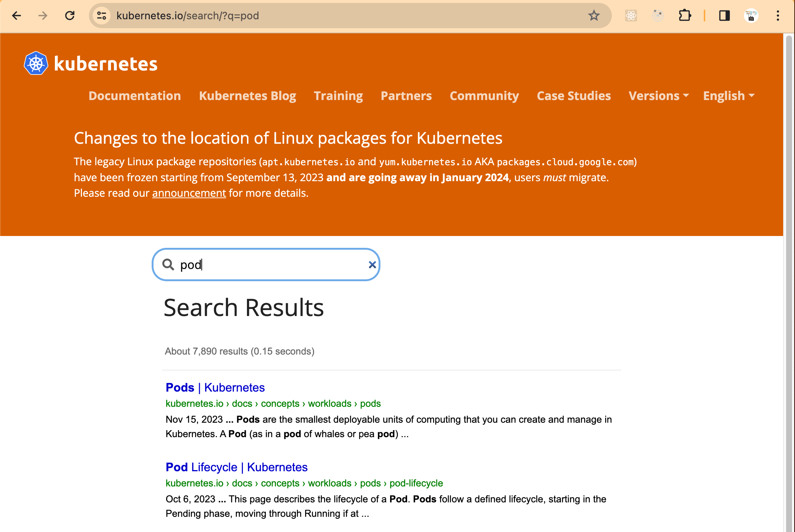Viewport: 795px width, 532px height.
Task: Open the Documentation nav item
Action: [x=135, y=96]
